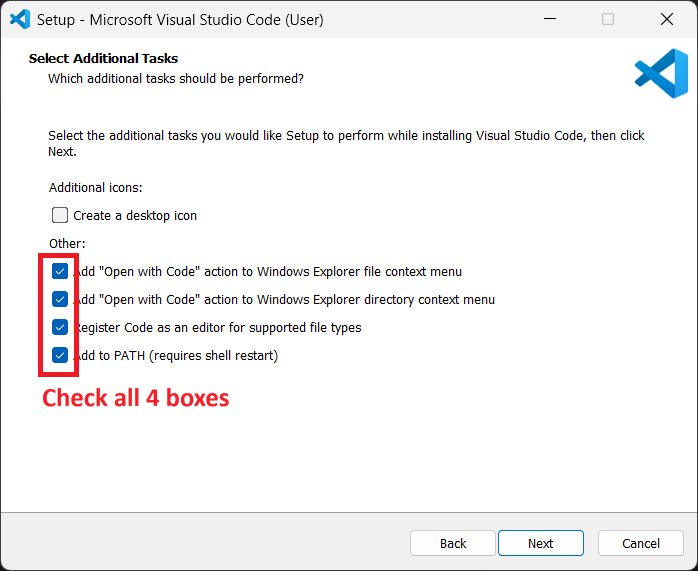Image resolution: width=698 pixels, height=571 pixels.
Task: Click the disabled maximize button
Action: (608, 19)
